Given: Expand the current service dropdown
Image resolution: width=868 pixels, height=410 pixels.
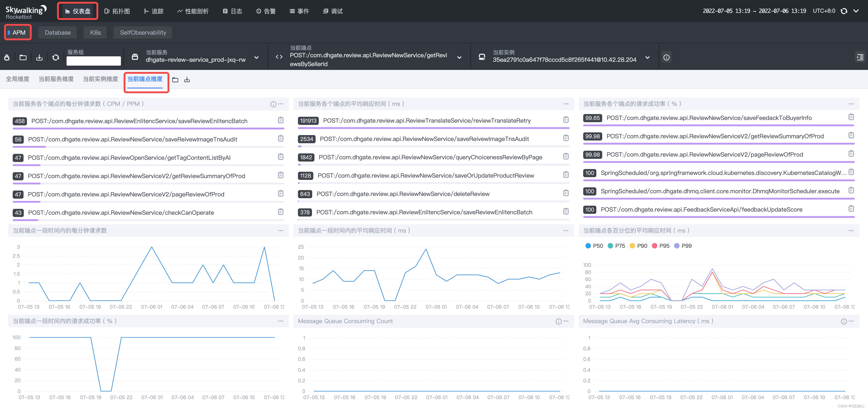Looking at the screenshot, I should point(257,58).
